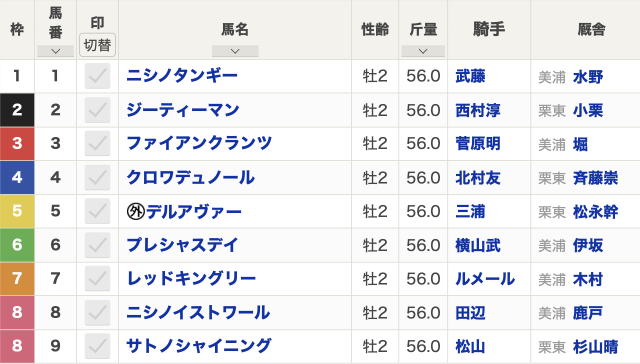Open trainer link 斉藤崇

(595, 178)
